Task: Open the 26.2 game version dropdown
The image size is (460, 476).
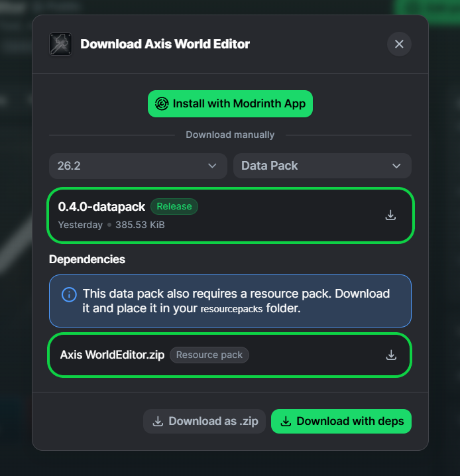Action: 138,166
